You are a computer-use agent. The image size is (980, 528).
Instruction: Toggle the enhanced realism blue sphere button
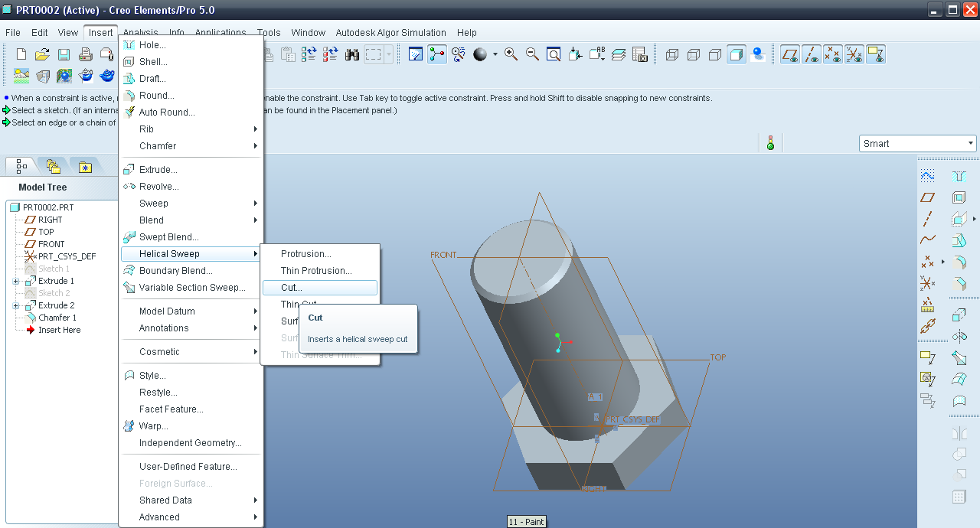(x=758, y=54)
